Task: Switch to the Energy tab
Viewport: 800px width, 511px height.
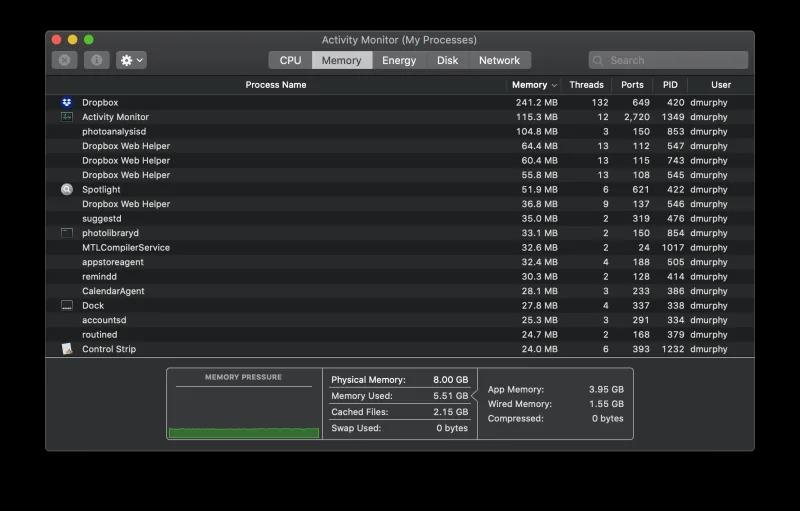Action: click(x=399, y=60)
